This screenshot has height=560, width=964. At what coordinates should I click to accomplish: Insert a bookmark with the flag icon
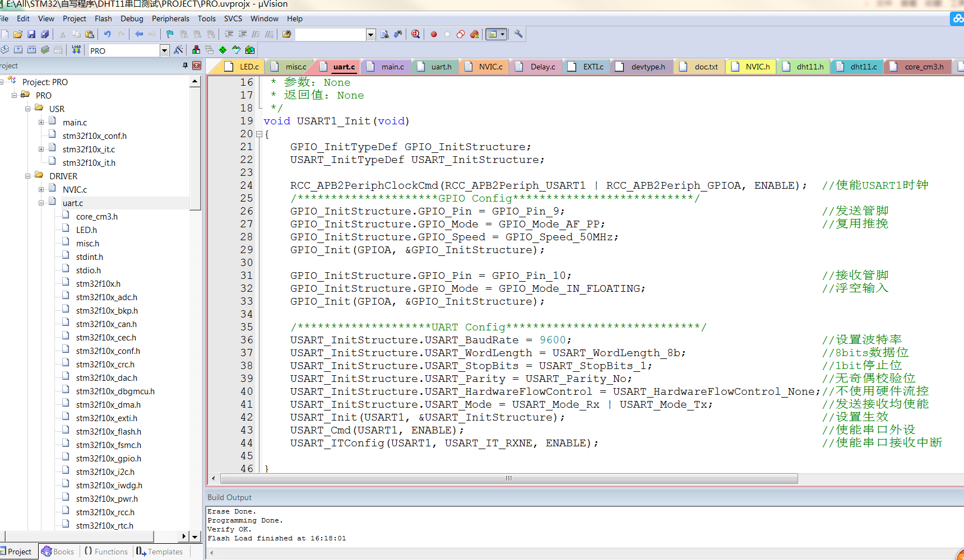tap(170, 34)
